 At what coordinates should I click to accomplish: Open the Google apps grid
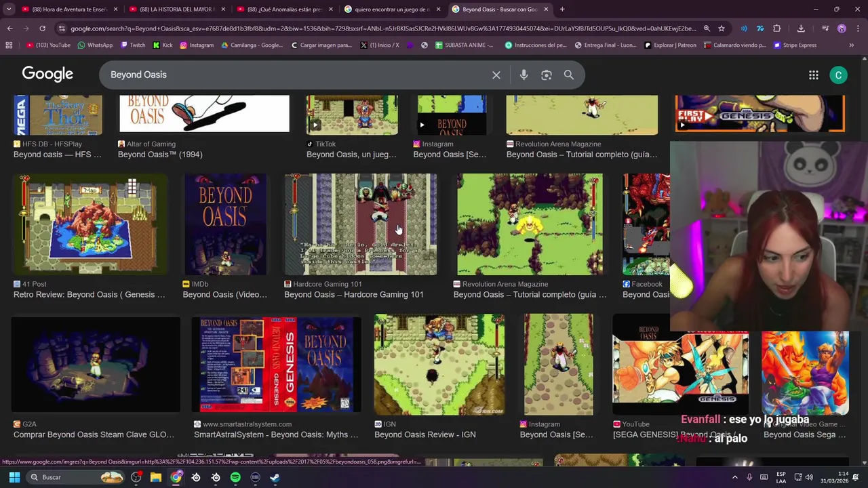(814, 75)
